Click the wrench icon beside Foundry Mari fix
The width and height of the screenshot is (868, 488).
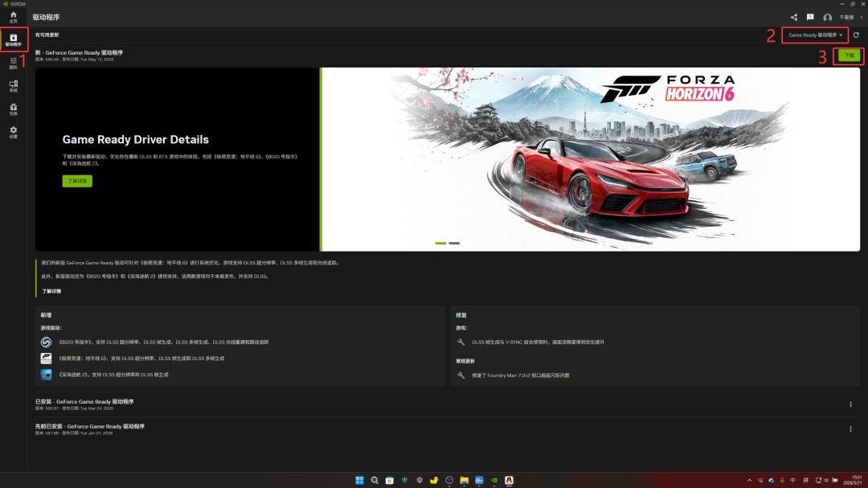[461, 375]
